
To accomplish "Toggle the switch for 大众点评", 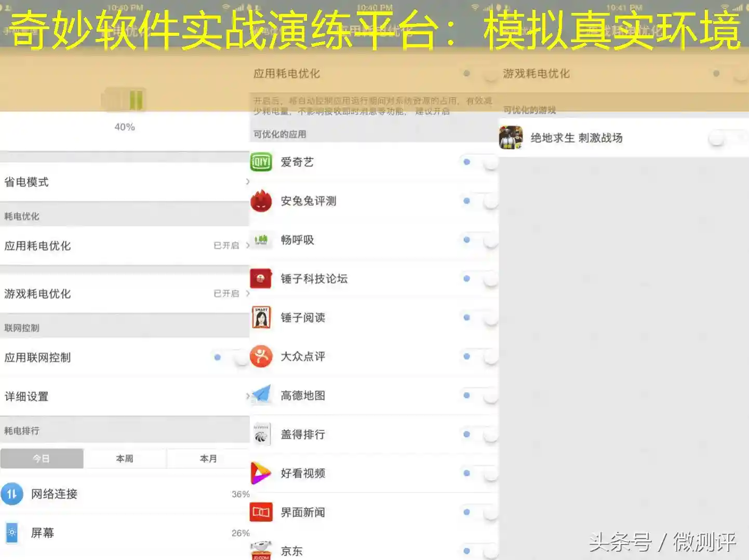I will tap(480, 357).
